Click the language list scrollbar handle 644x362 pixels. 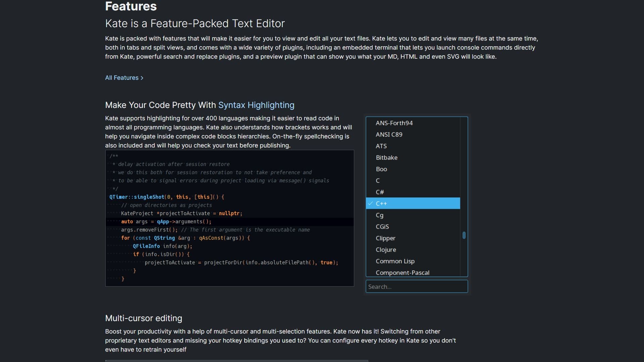point(464,235)
